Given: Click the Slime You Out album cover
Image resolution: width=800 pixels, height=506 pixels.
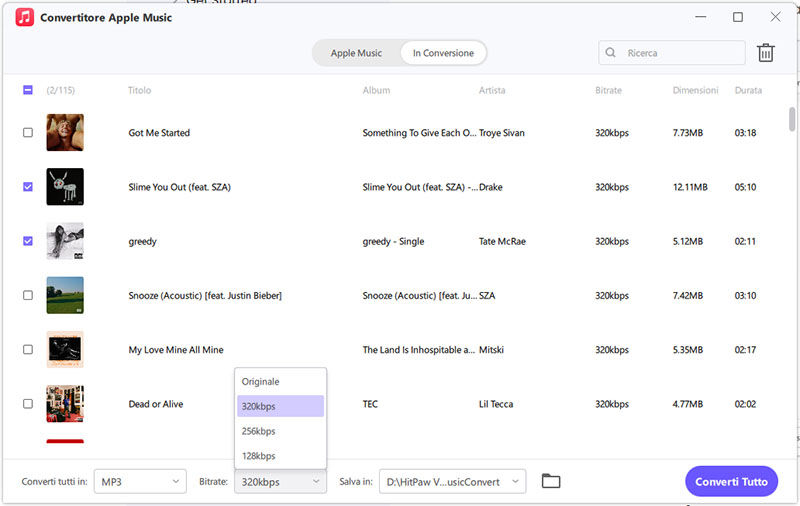Looking at the screenshot, I should click(x=65, y=187).
